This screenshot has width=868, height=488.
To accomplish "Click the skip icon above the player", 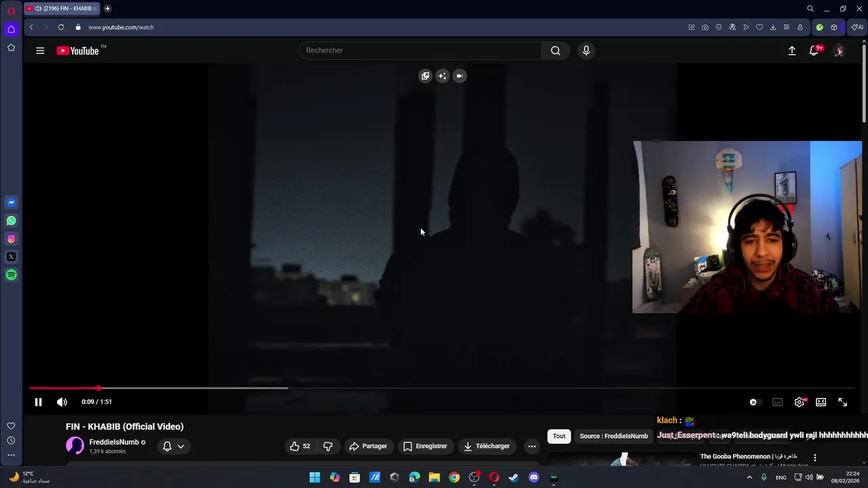I will coord(459,76).
